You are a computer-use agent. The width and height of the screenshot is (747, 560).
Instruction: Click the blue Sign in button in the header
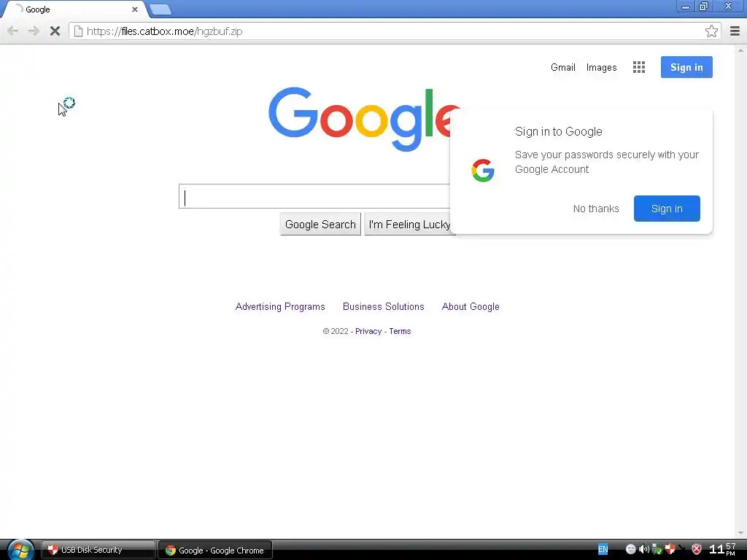point(686,67)
